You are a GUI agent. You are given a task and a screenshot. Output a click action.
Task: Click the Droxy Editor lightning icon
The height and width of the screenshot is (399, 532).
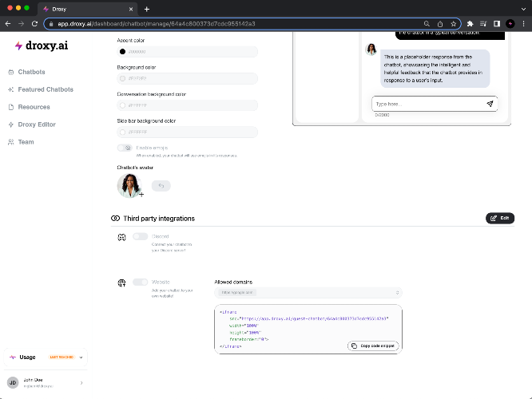pyautogui.click(x=11, y=124)
